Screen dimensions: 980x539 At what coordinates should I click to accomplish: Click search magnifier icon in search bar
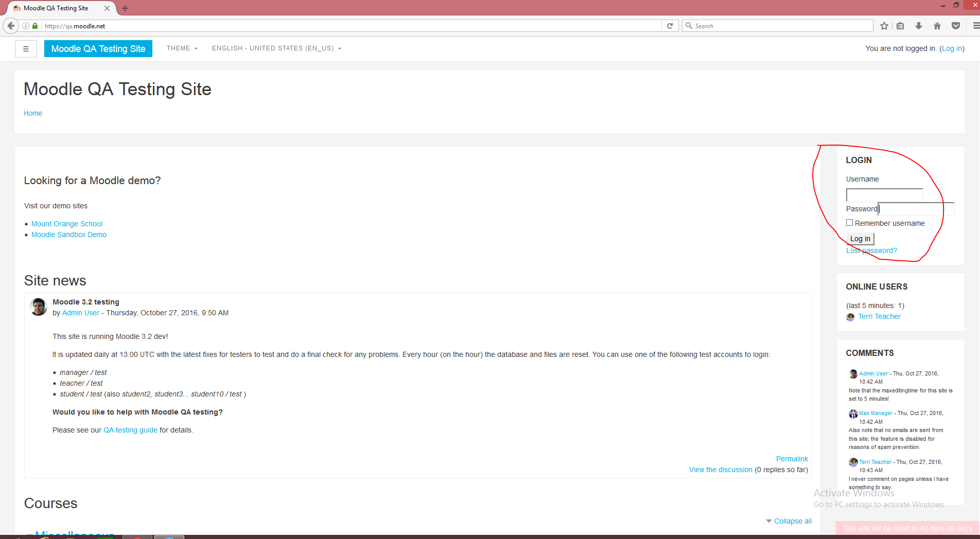click(689, 26)
